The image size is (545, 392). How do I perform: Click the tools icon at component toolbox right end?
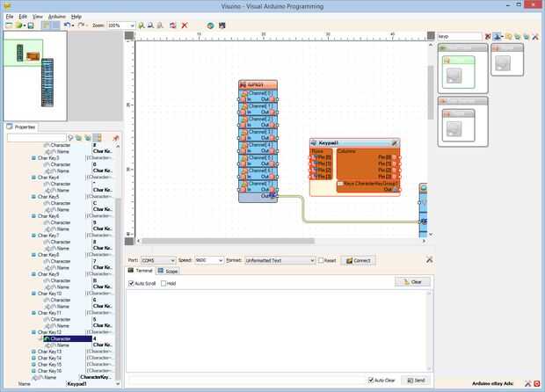535,36
